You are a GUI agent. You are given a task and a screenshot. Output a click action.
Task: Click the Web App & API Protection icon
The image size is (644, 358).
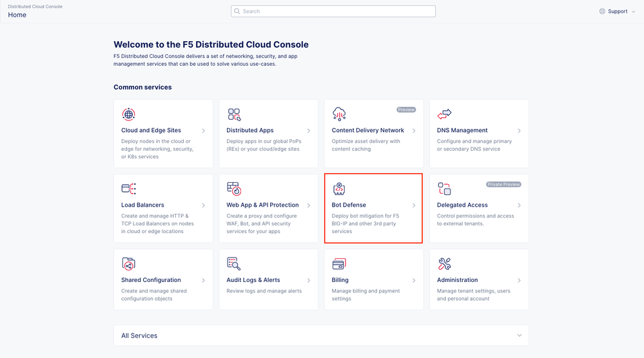coord(234,189)
